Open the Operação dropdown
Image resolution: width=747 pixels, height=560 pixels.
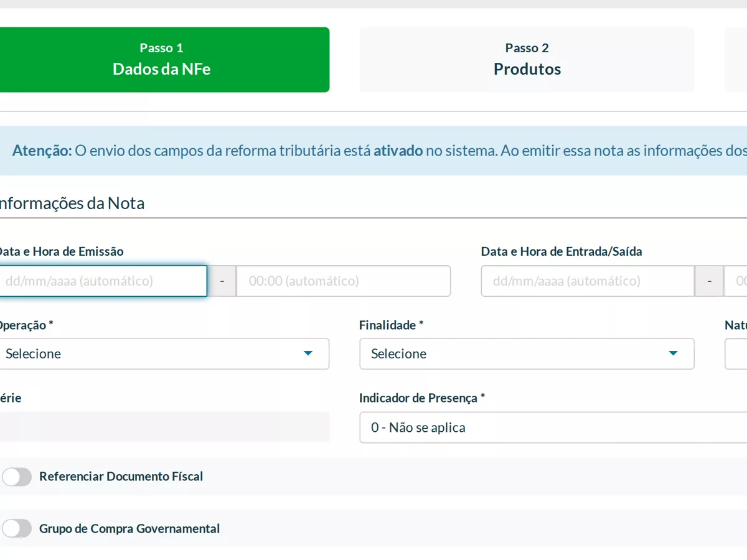163,354
